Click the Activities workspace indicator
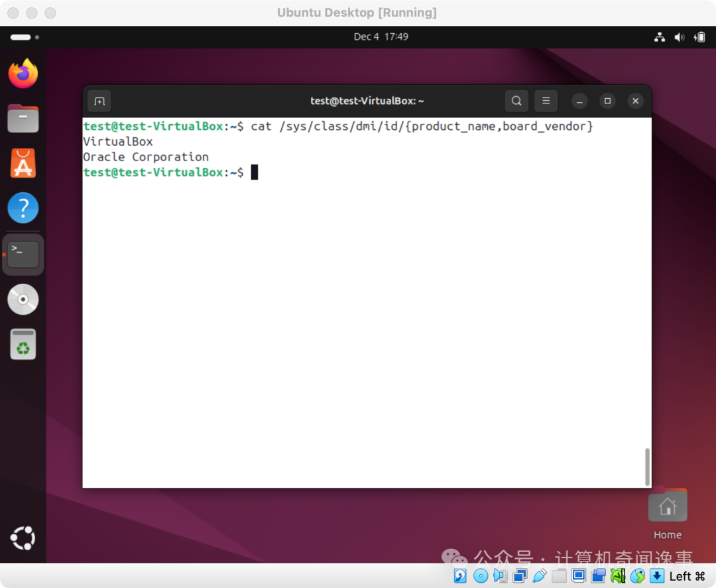Image resolution: width=716 pixels, height=588 pixels. [25, 37]
